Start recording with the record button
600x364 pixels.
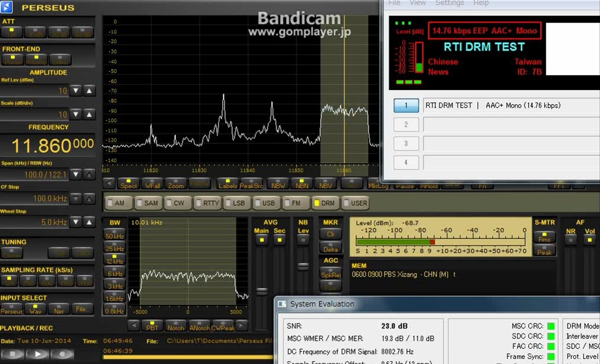(62, 354)
